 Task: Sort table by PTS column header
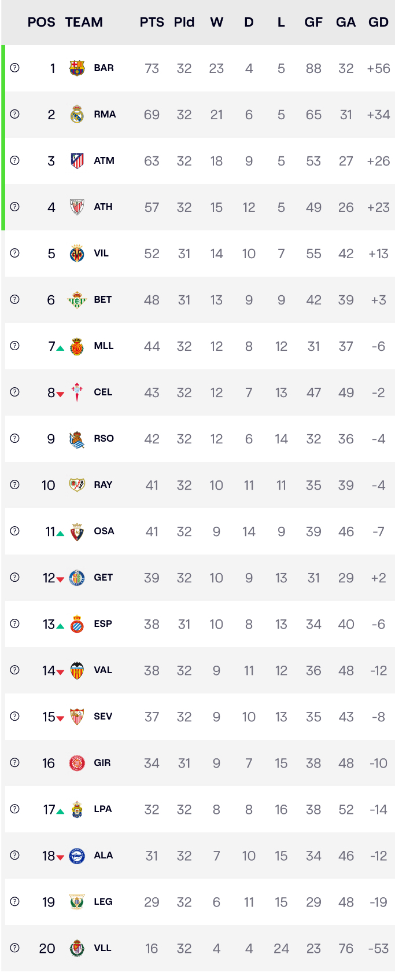click(152, 23)
